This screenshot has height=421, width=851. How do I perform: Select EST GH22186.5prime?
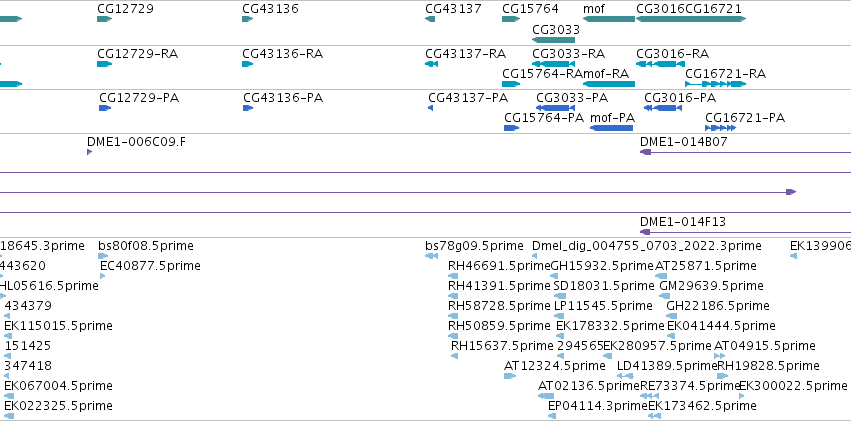717,306
